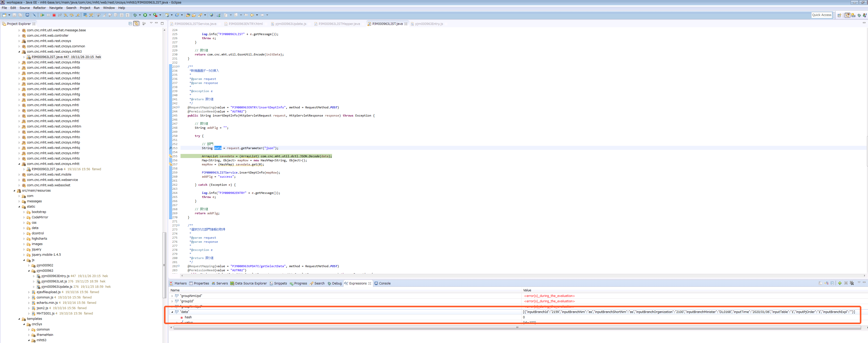The height and width of the screenshot is (343, 868).
Task: Collapse All in Project Explorer
Action: click(130, 24)
